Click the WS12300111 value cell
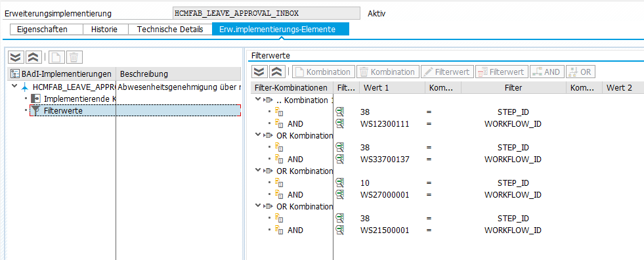 click(385, 124)
